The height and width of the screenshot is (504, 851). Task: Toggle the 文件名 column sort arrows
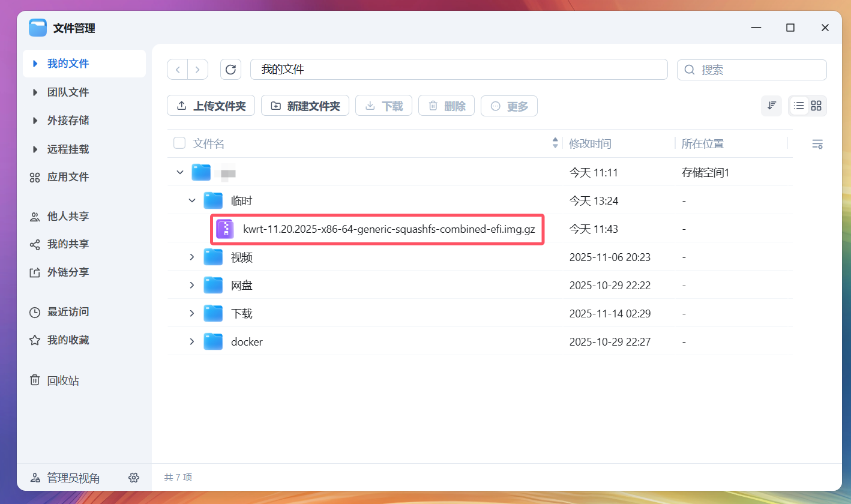point(555,143)
